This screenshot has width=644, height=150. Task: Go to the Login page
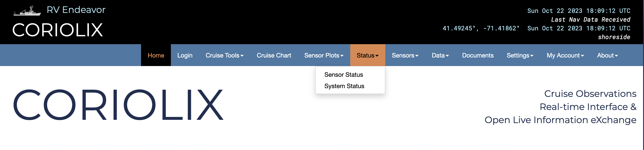185,55
